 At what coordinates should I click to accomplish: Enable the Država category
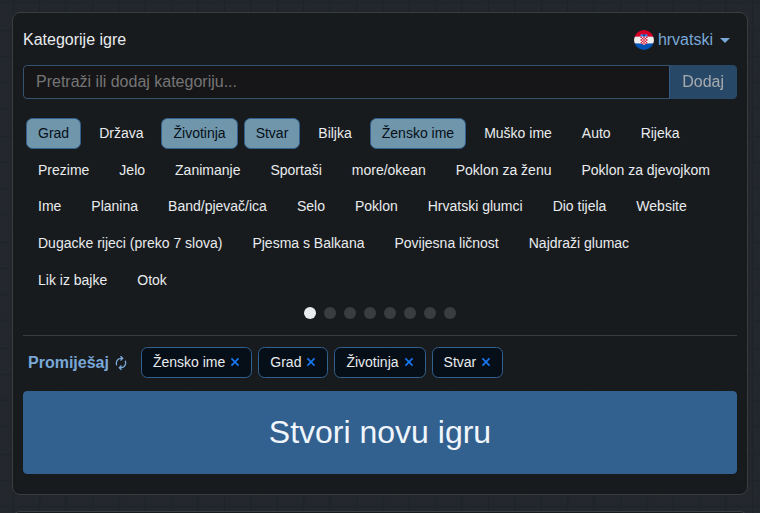pos(121,133)
